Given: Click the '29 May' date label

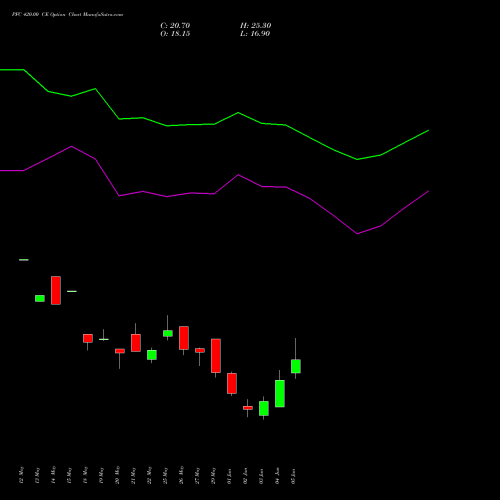Looking at the screenshot, I should 214,476.
